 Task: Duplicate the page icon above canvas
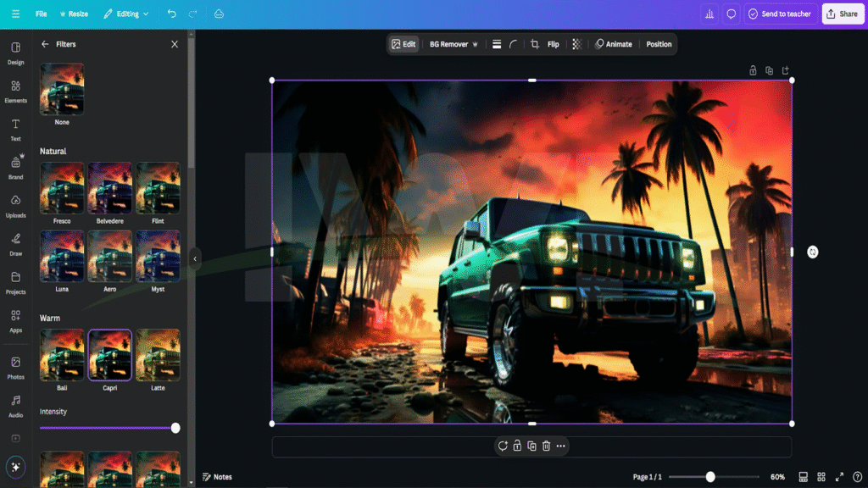pos(769,70)
